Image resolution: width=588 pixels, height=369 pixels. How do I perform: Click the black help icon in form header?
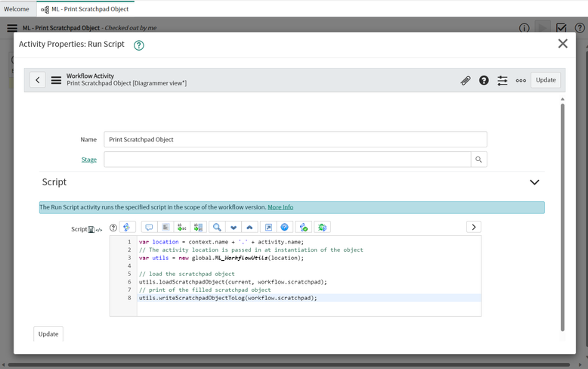tap(484, 80)
